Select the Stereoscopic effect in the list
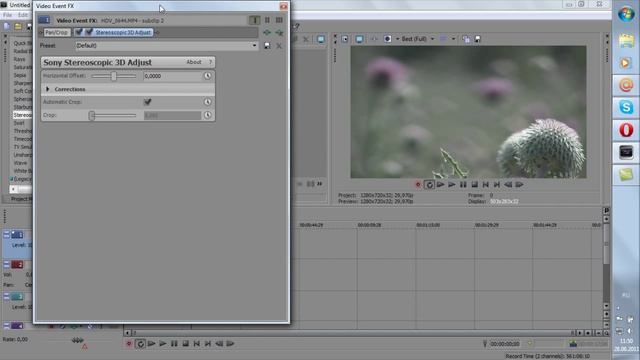The height and width of the screenshot is (360, 640). [22, 115]
